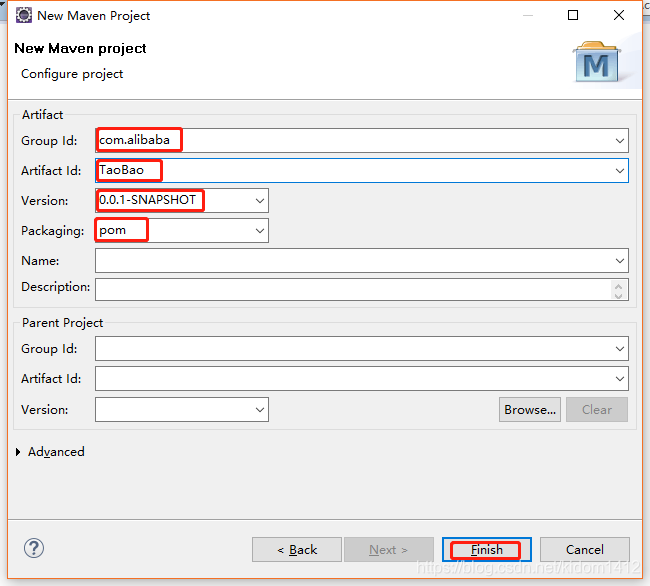Click the Cancel button

point(585,550)
